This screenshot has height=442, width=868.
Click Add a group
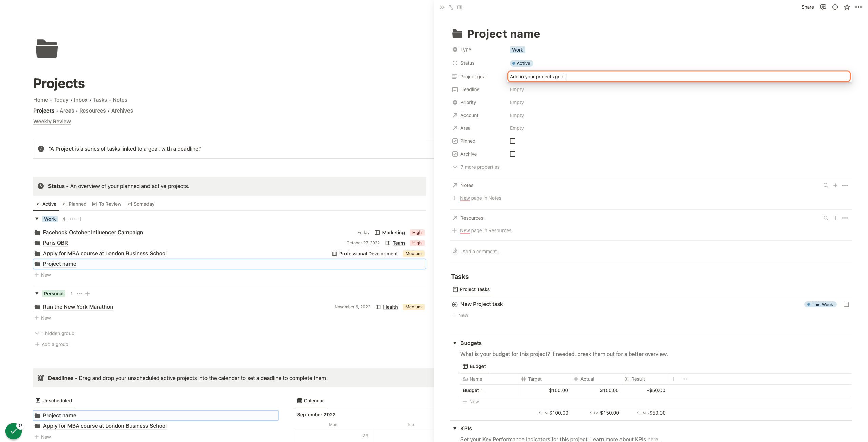[x=52, y=344]
